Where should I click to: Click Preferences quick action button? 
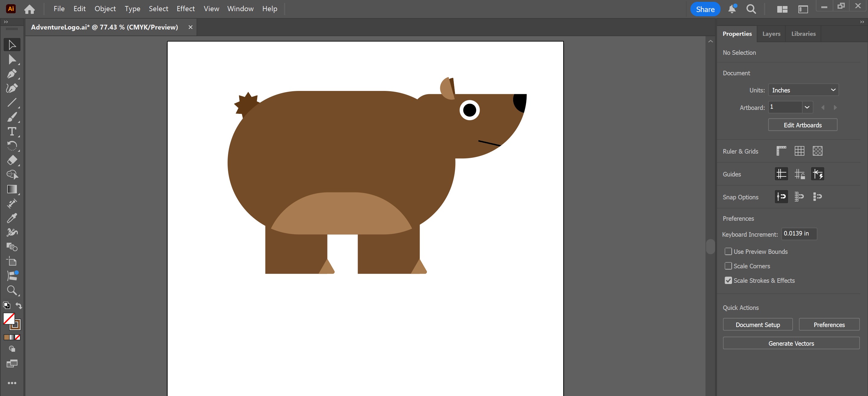829,324
